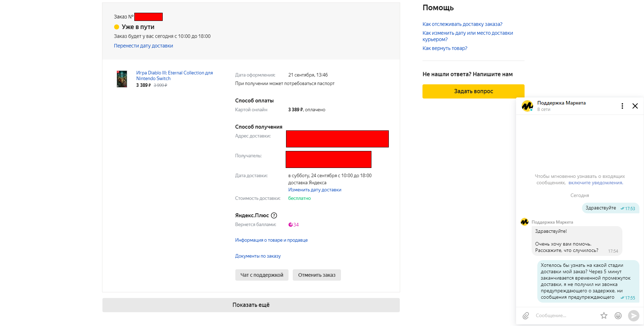Click the Поддержка Маркета avatar in chat header
Image resolution: width=644 pixels, height=326 pixels.
[x=527, y=106]
